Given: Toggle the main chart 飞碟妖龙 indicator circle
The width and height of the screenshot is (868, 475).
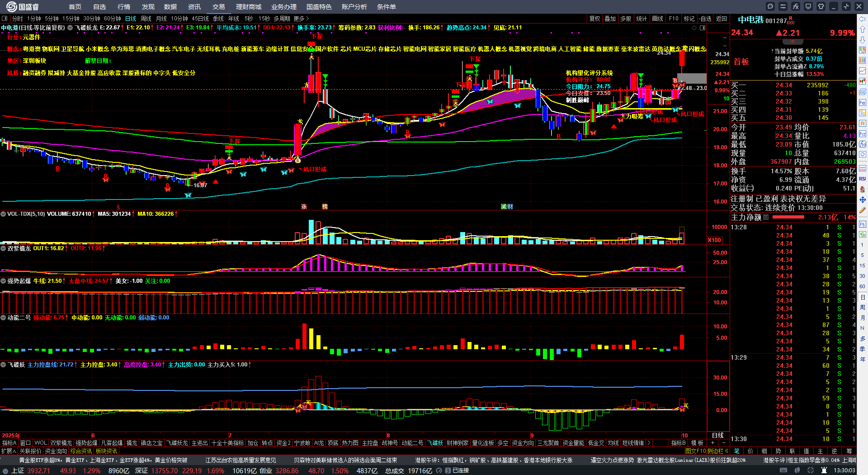Looking at the screenshot, I should point(70,28).
